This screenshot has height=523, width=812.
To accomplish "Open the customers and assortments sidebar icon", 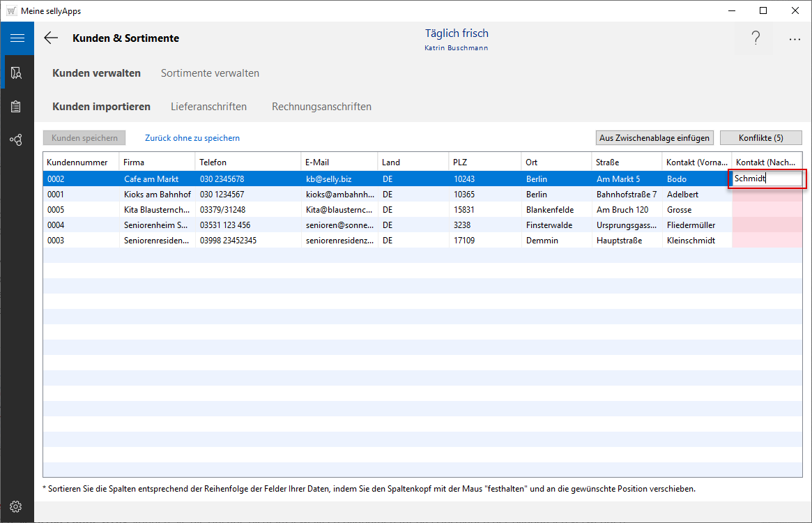I will point(16,73).
